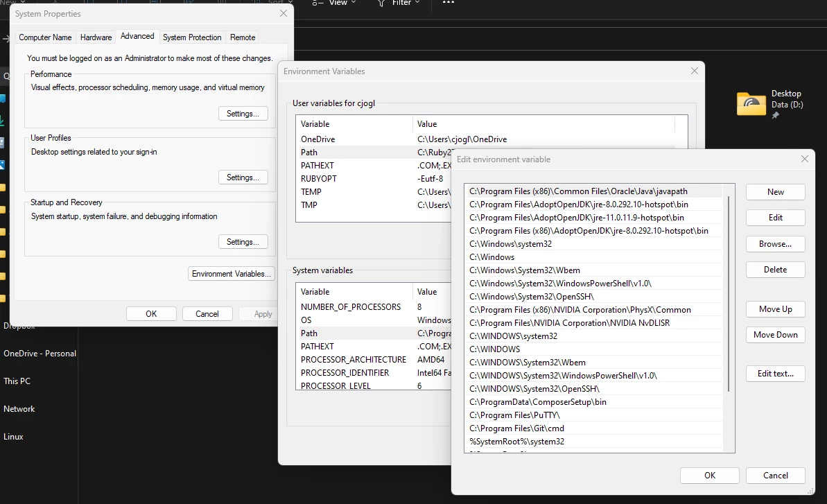Open Performance Settings... button
Image resolution: width=827 pixels, height=504 pixels.
click(x=243, y=113)
